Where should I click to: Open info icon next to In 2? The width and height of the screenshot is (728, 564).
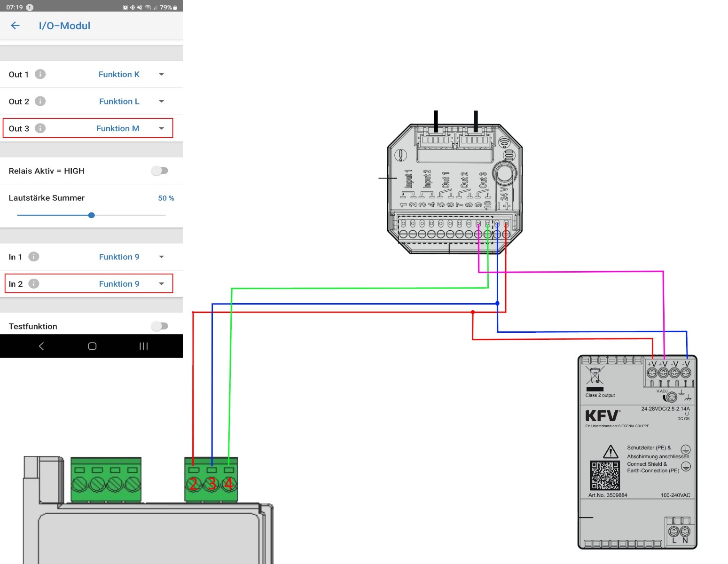[34, 284]
